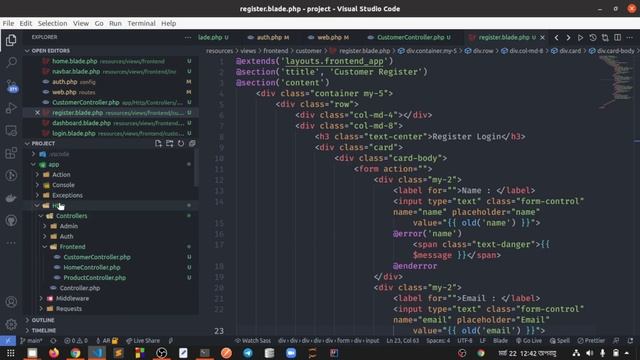Toggle Go Live server in the status bar
Image resolution: width=640 pixels, height=360 pixels.
tap(529, 340)
